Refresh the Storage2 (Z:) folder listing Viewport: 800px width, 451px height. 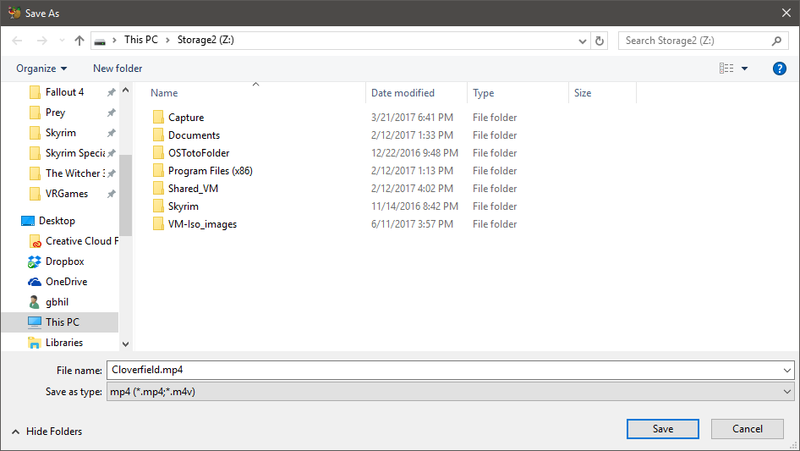point(600,42)
